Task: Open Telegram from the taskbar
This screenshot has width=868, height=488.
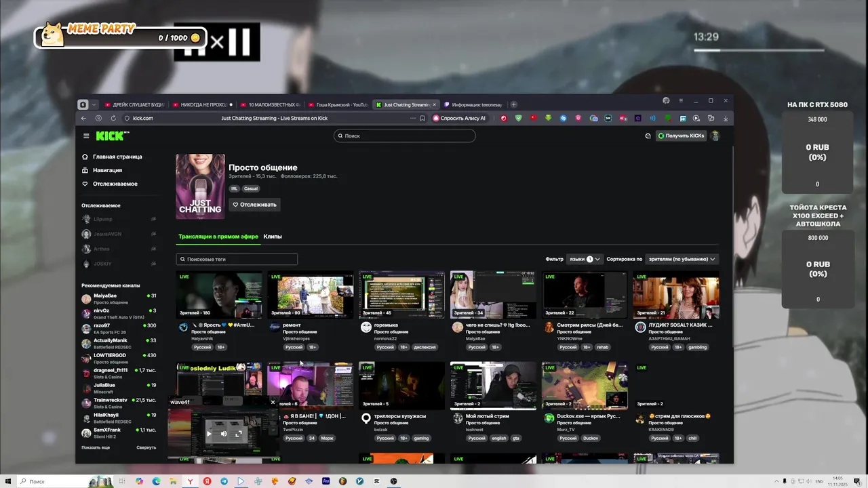Action: (x=224, y=481)
